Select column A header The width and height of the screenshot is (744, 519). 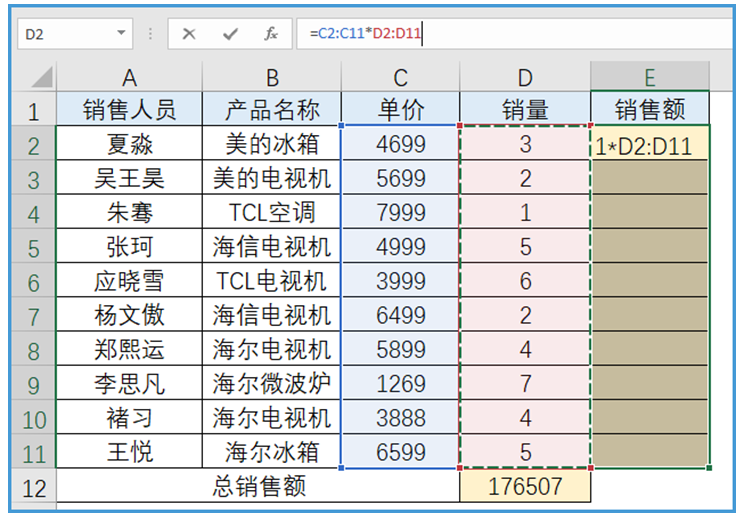(x=129, y=78)
